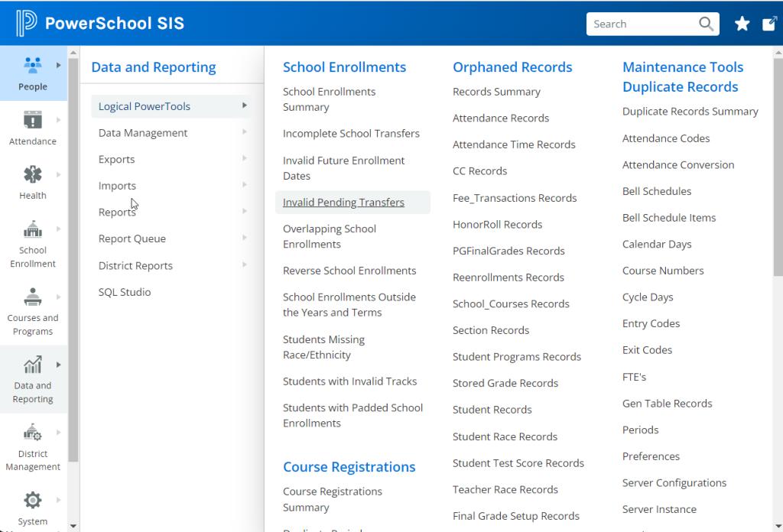783x532 pixels.
Task: Open PGFinalGrades Records link
Action: coord(508,251)
